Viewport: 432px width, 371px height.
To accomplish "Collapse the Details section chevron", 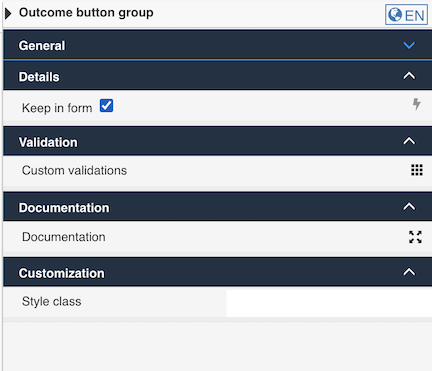I will tap(409, 76).
